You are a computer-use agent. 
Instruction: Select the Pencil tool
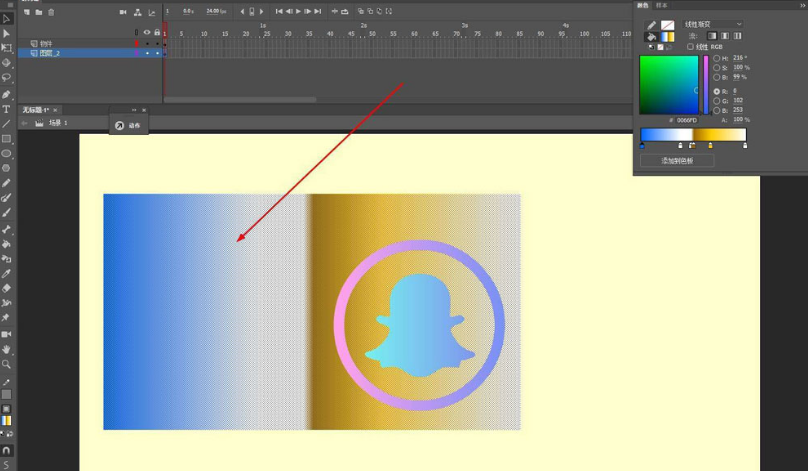click(x=6, y=183)
